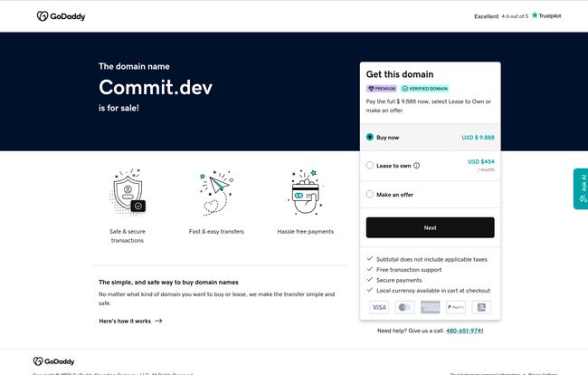Show the Lease to own info icon

tap(417, 166)
